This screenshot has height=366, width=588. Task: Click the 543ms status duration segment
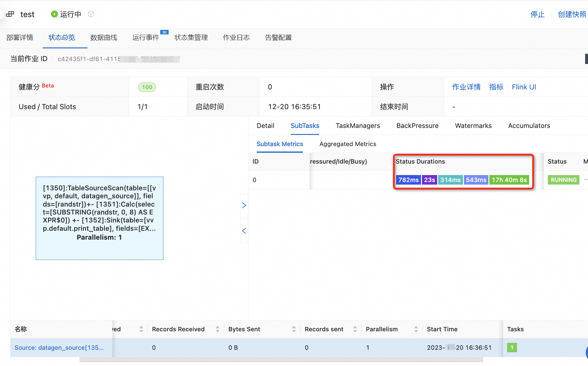(476, 180)
